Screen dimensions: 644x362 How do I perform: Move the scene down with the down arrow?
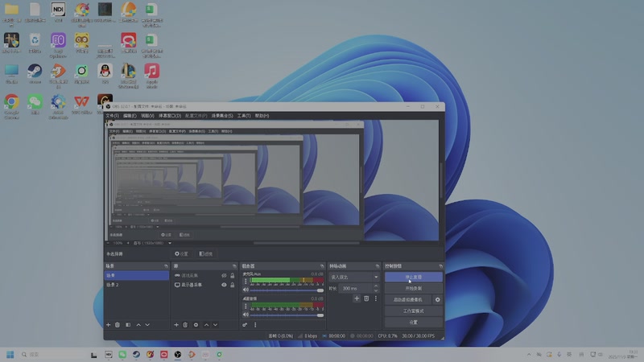coord(147,325)
